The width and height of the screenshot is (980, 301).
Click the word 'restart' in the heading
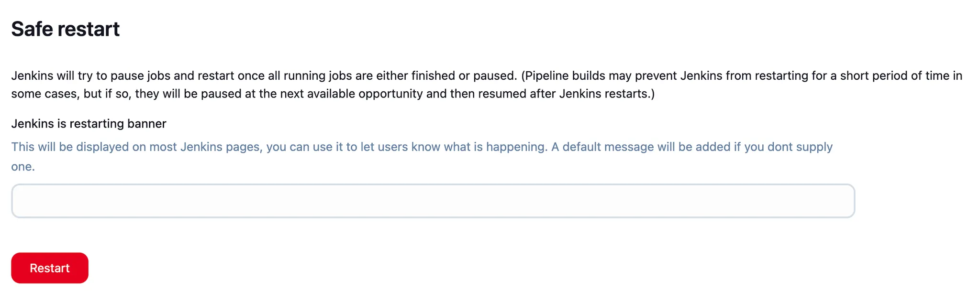tap(89, 29)
